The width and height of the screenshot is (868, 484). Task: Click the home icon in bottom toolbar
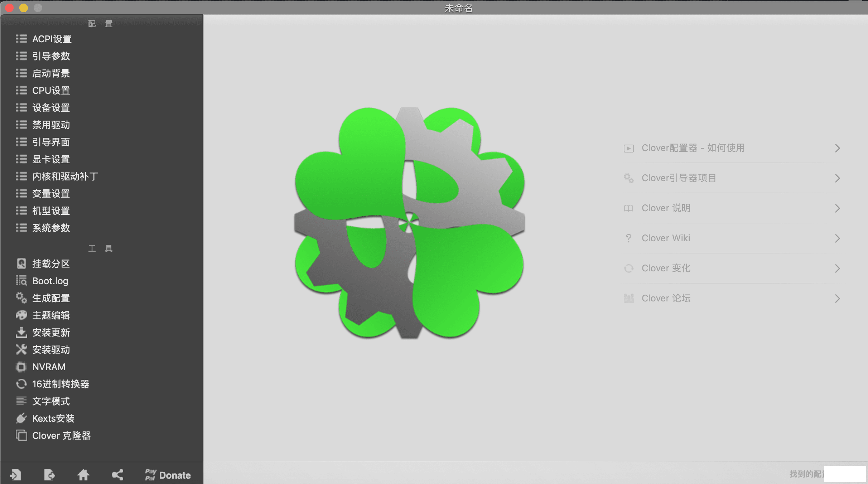[83, 475]
